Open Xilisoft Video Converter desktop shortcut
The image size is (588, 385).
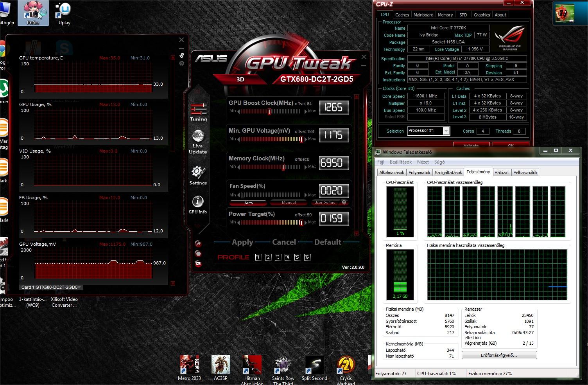click(65, 302)
